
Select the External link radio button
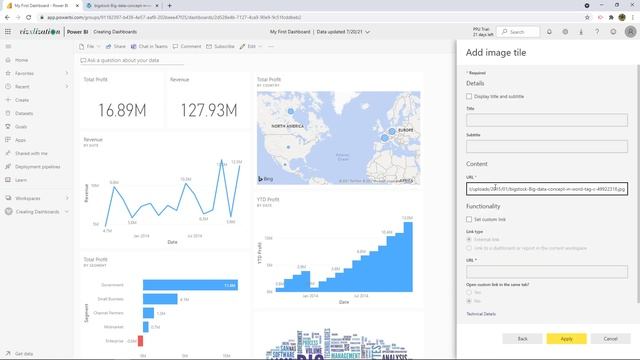point(469,240)
